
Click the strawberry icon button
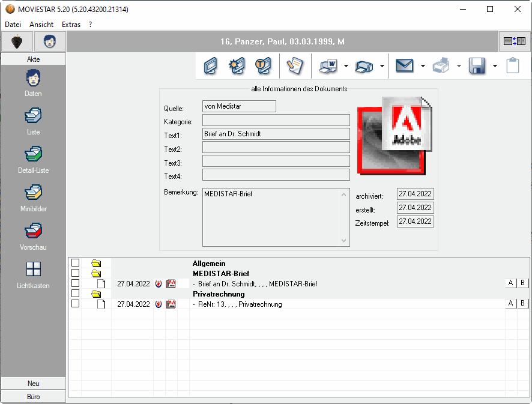coord(17,41)
